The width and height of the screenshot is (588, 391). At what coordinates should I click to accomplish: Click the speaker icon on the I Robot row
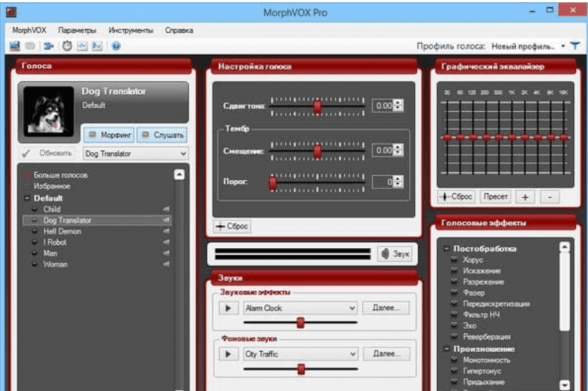point(166,242)
